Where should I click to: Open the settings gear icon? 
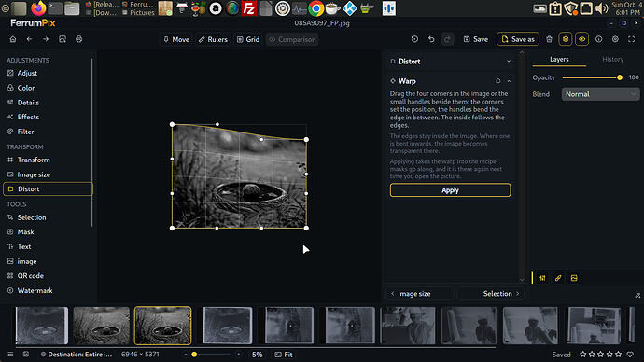tap(615, 39)
